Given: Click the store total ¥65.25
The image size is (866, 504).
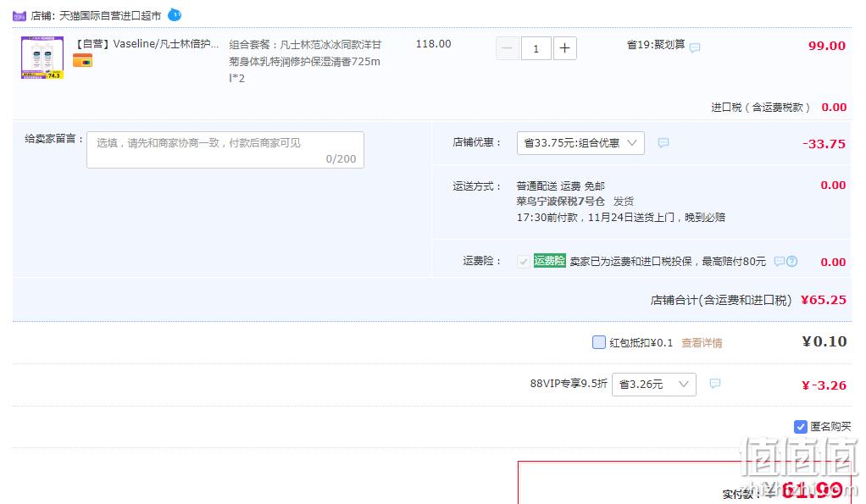Looking at the screenshot, I should [x=824, y=300].
